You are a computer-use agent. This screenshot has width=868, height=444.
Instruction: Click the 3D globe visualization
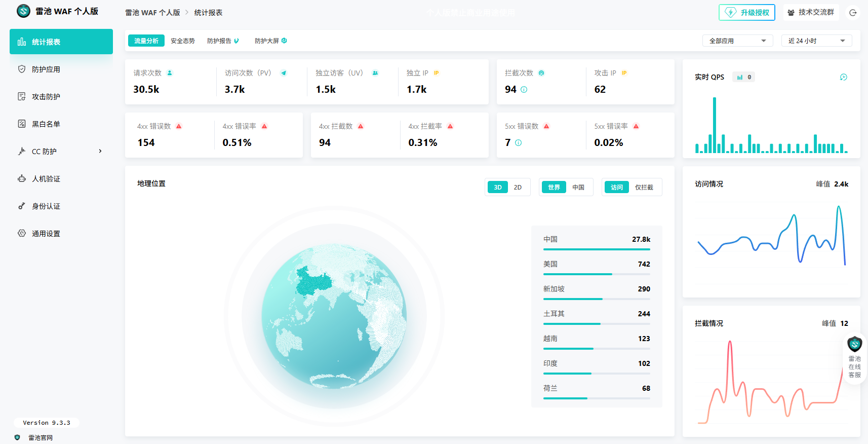[x=334, y=316]
